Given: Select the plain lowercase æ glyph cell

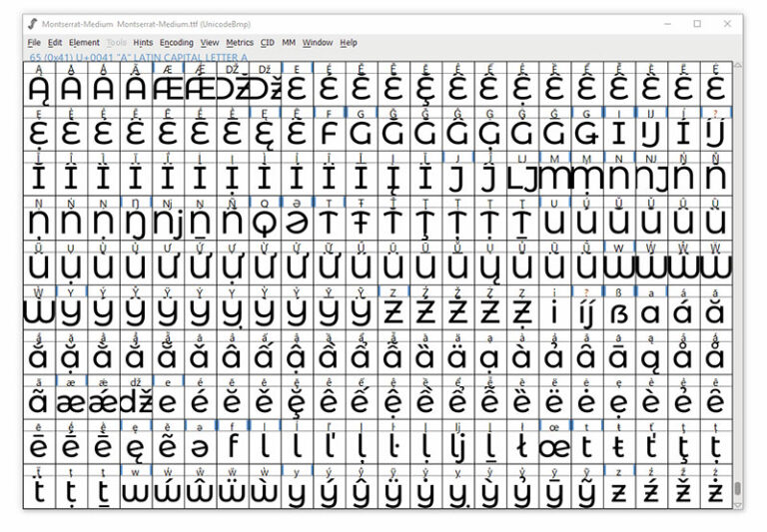Looking at the screenshot, I should coord(72,397).
